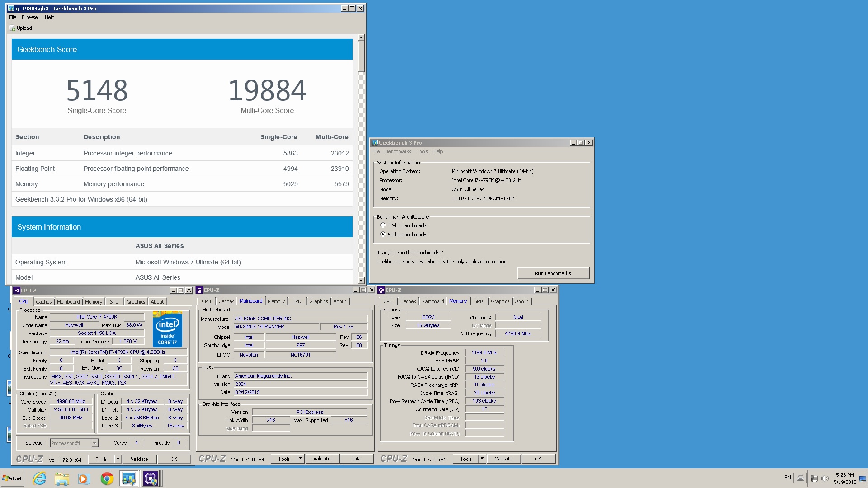Open Browser menu in Geekbench results window

click(30, 17)
